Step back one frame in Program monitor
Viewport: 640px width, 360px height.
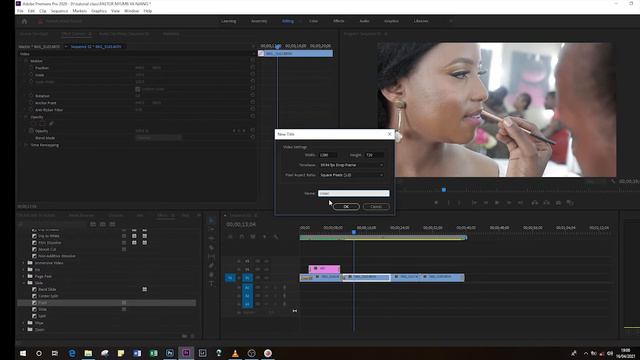pyautogui.click(x=486, y=202)
